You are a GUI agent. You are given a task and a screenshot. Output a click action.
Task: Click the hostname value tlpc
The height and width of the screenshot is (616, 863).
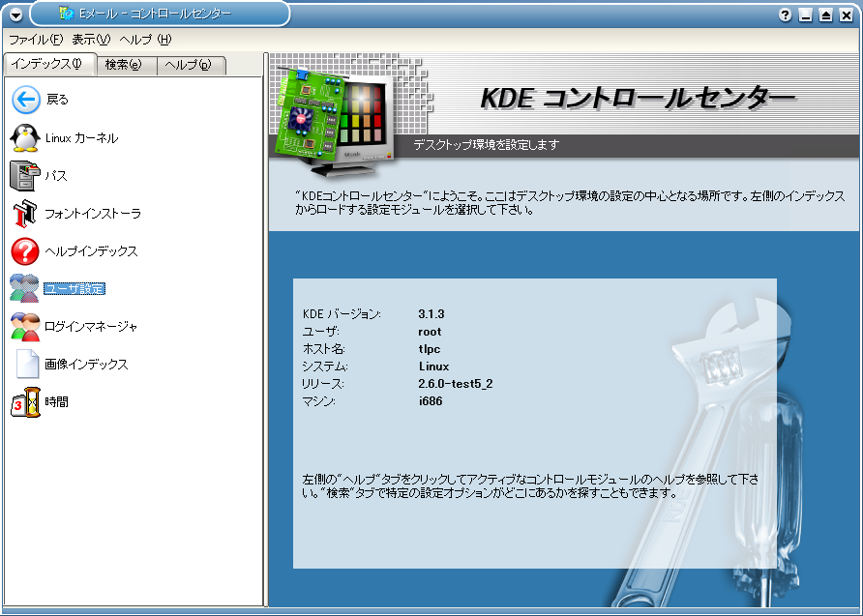tap(430, 349)
